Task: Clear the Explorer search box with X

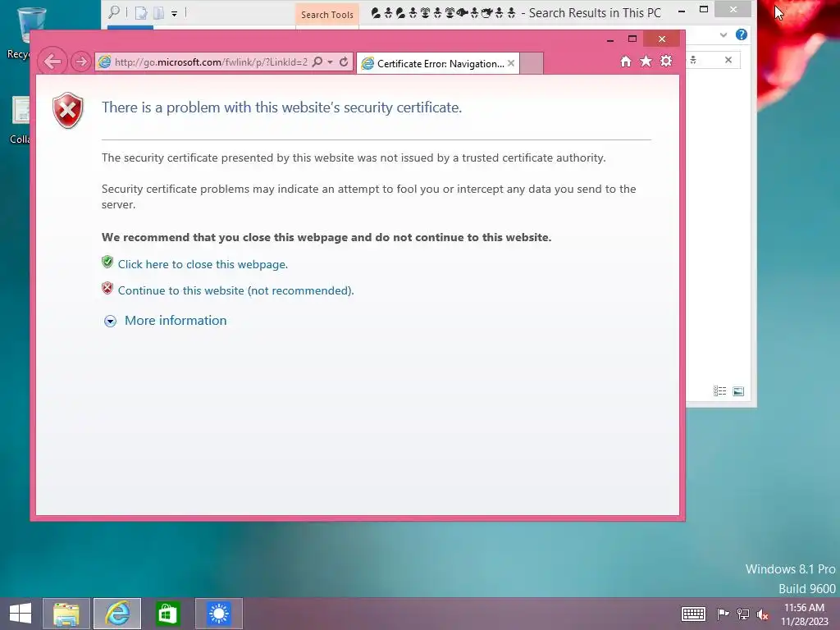Action: pos(728,60)
